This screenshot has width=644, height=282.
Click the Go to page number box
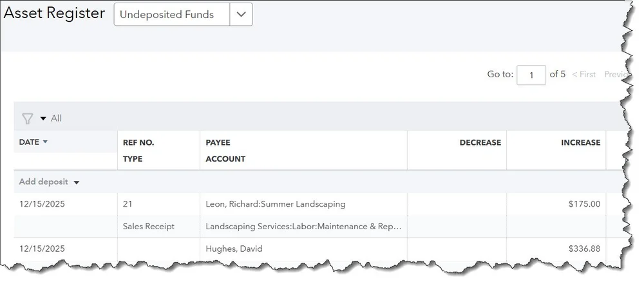click(531, 75)
